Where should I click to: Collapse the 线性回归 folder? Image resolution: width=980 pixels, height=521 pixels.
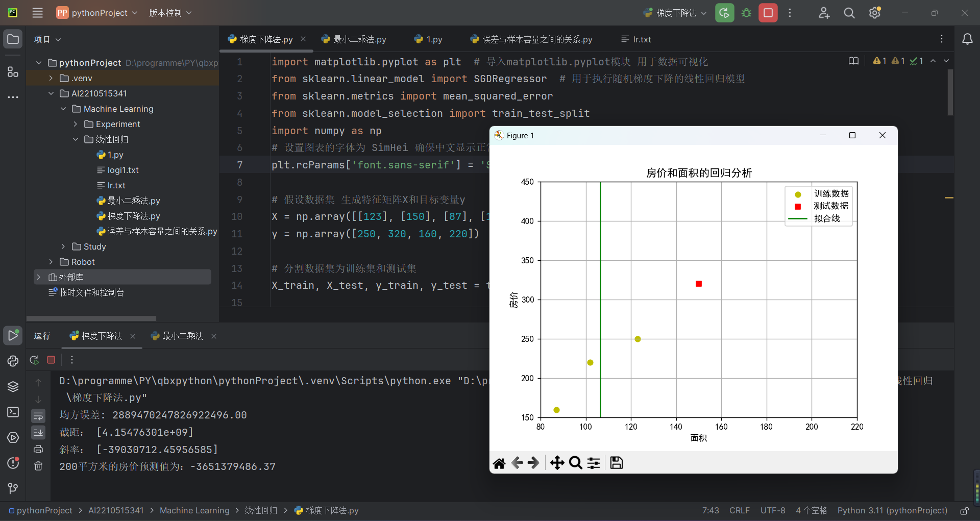coord(75,139)
